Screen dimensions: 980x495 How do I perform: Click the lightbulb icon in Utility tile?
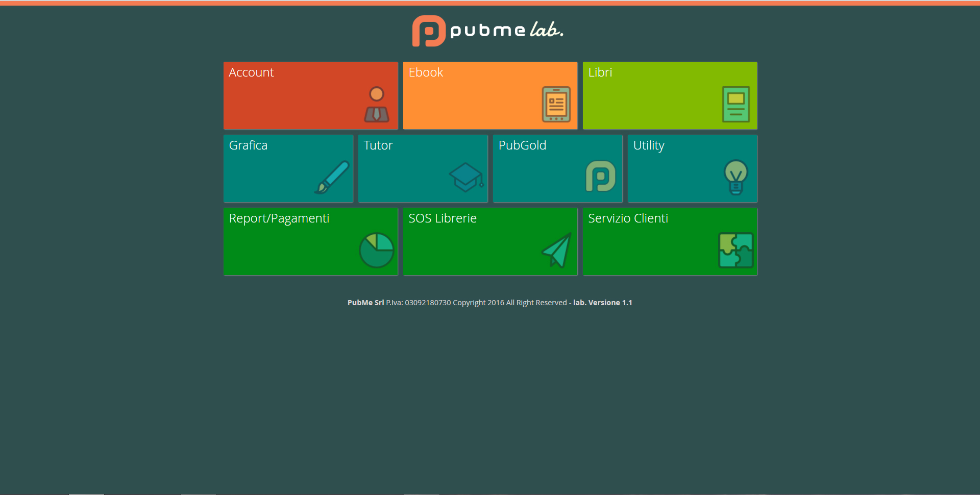pos(736,177)
